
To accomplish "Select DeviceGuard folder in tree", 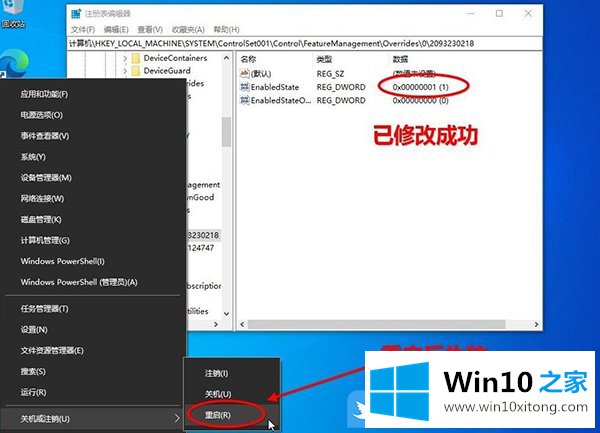I will coord(167,71).
